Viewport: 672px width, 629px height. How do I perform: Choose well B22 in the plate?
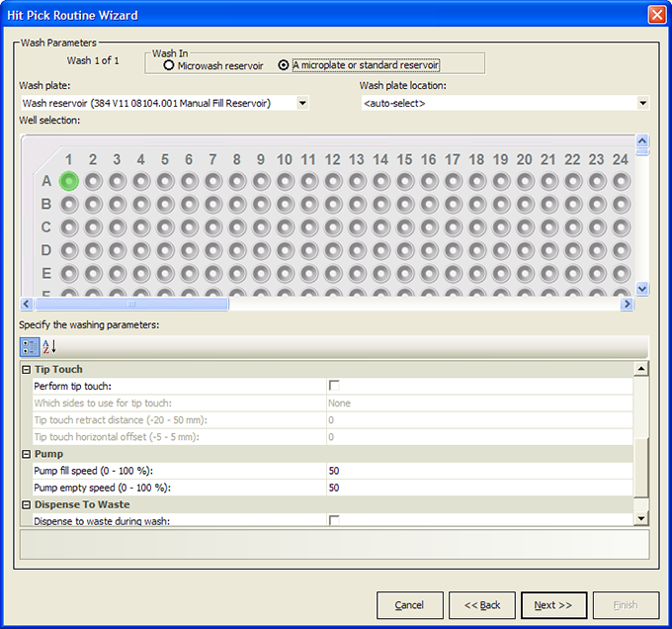tap(573, 205)
